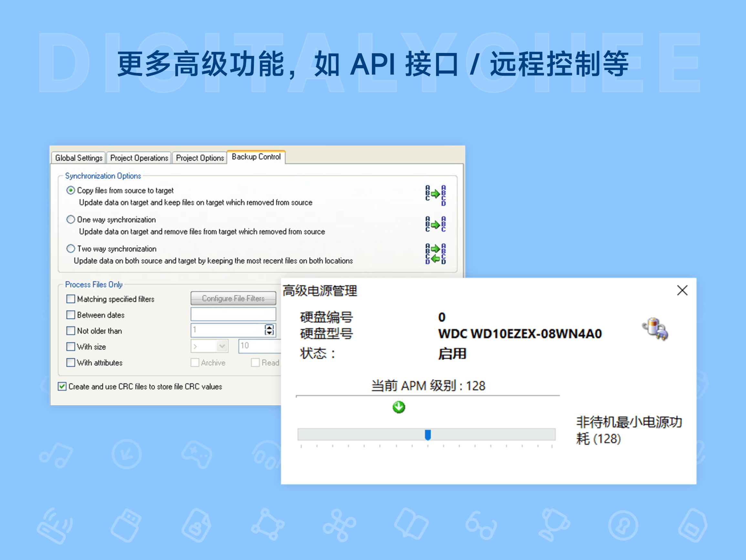This screenshot has height=560, width=746.
Task: Open the Project Operations tab
Action: (x=139, y=158)
